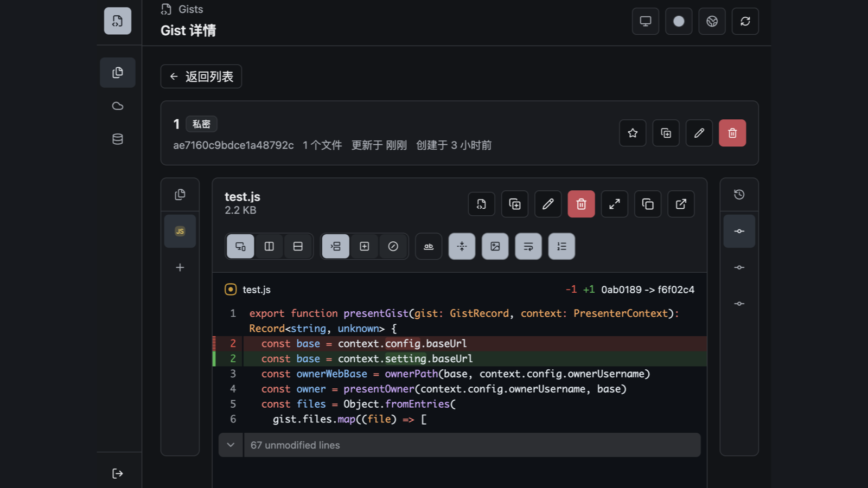Click line 5 const files code
868x488 pixels.
[x=359, y=404]
